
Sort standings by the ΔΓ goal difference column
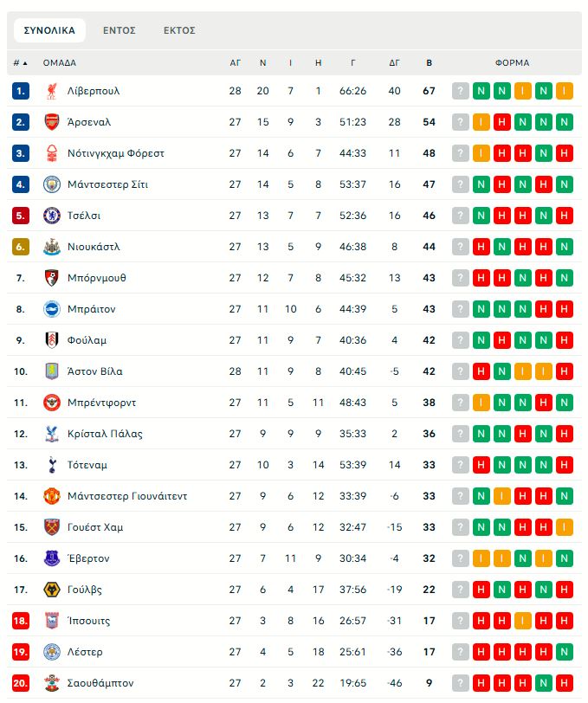point(395,62)
